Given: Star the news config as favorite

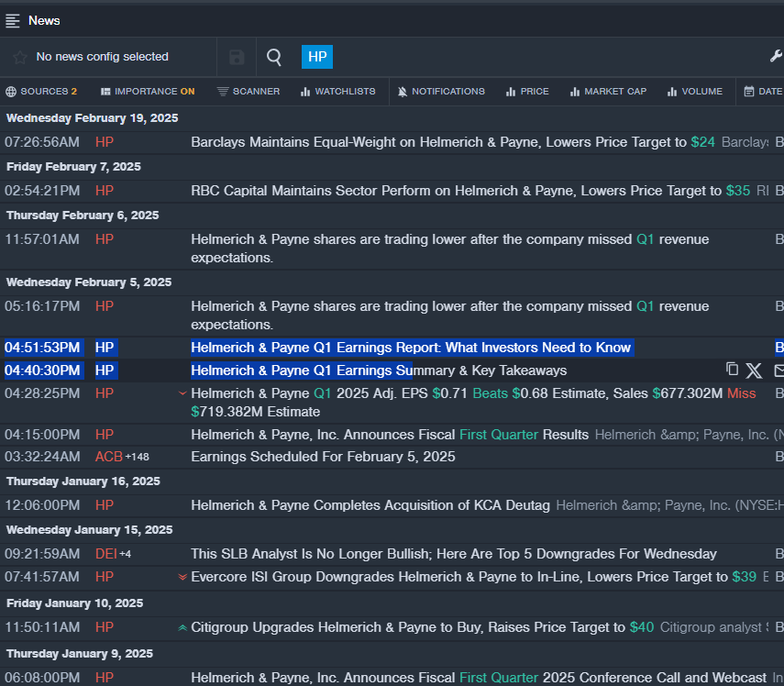Looking at the screenshot, I should tap(20, 57).
